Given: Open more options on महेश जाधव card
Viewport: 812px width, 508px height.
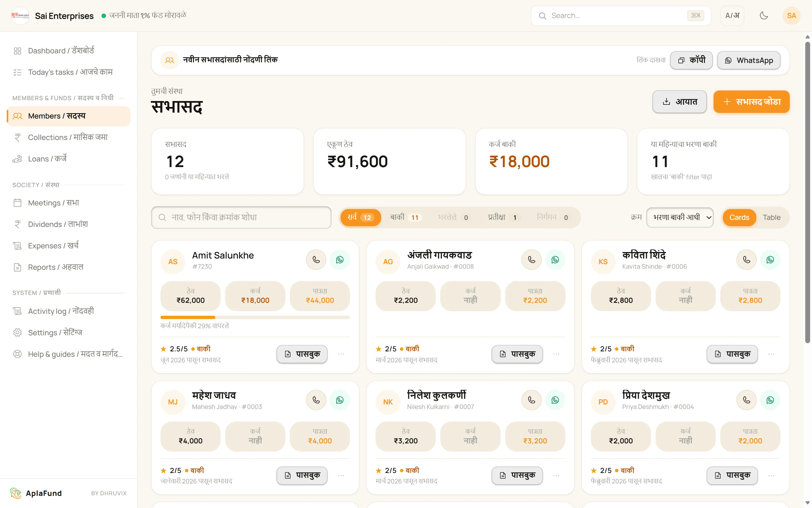Looking at the screenshot, I should point(341,476).
